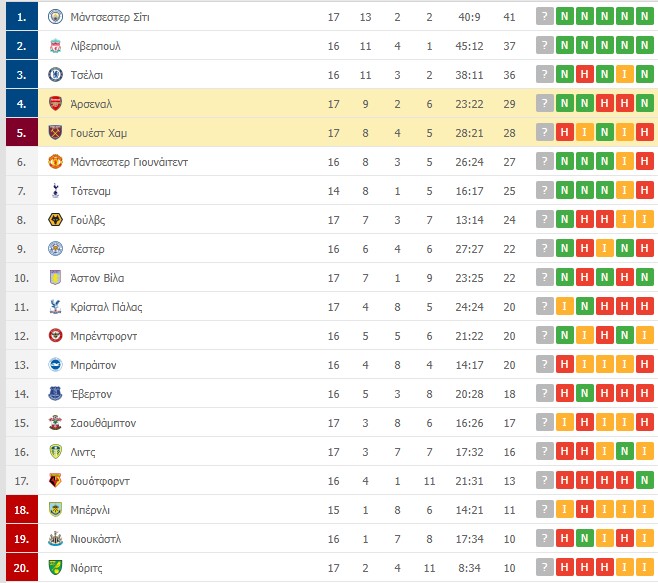The width and height of the screenshot is (658, 583).
Task: Open Κρίσταλ Πάλας team page
Action: tap(107, 307)
